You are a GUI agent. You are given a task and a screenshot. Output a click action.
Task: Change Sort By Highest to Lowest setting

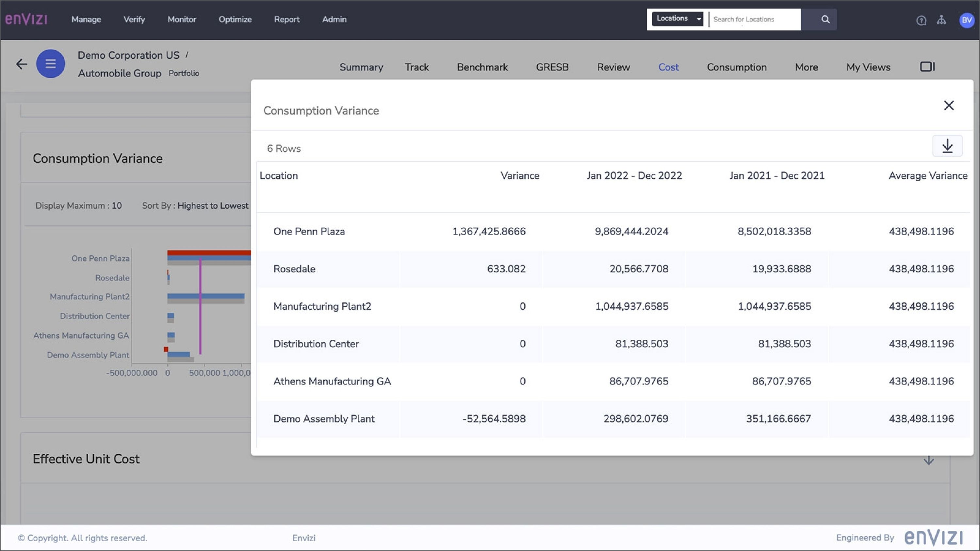coord(195,206)
